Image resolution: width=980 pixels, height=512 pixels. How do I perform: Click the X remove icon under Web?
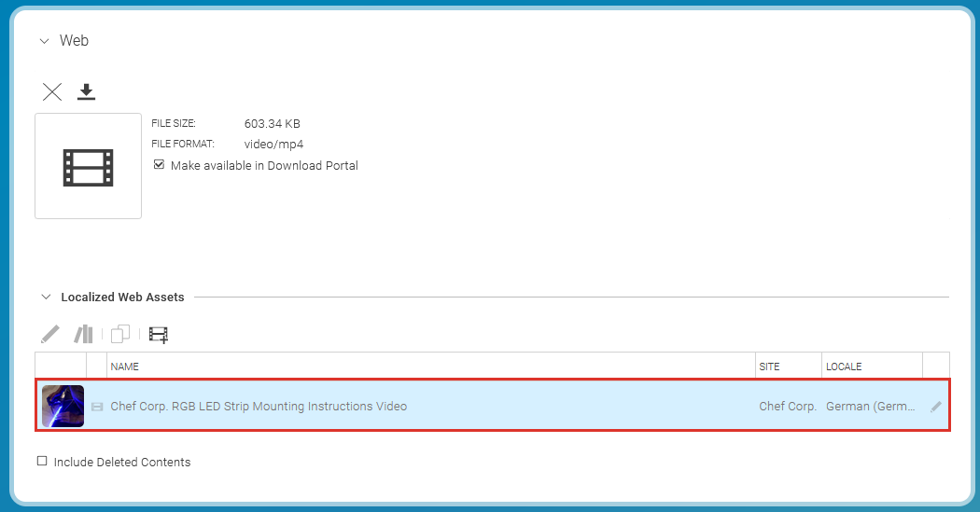(52, 91)
